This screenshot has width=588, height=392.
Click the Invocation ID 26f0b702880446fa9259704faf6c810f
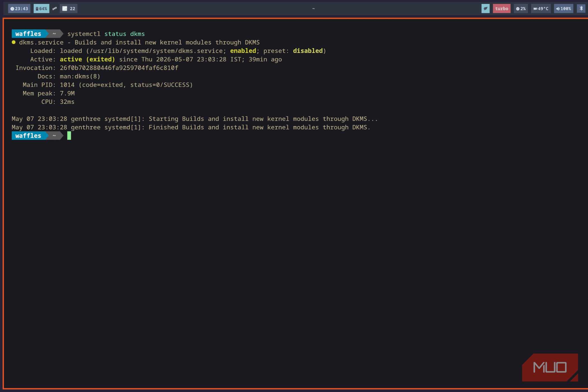pos(119,68)
